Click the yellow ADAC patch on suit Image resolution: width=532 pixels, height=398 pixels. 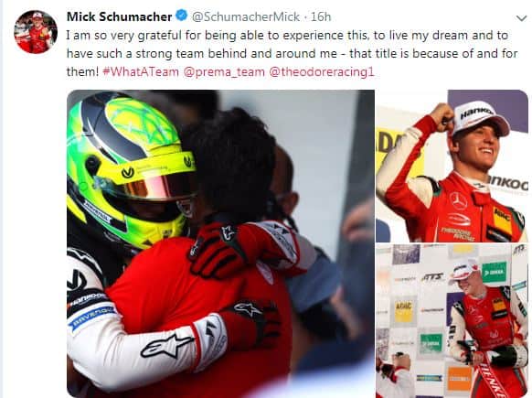click(x=503, y=221)
